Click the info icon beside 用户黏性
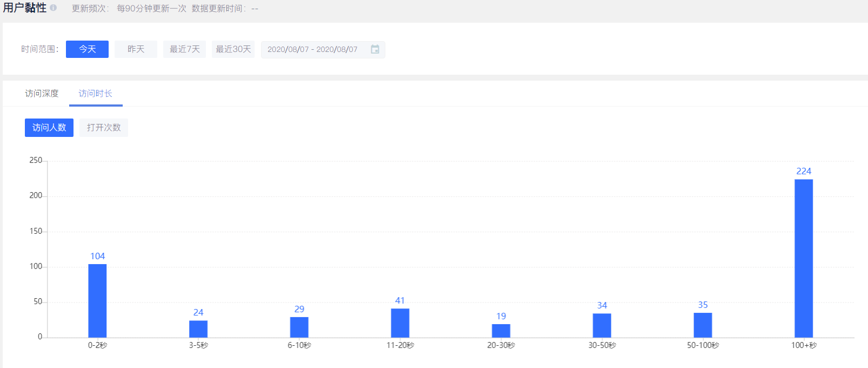Viewport: 868px width, 368px height. coord(53,8)
